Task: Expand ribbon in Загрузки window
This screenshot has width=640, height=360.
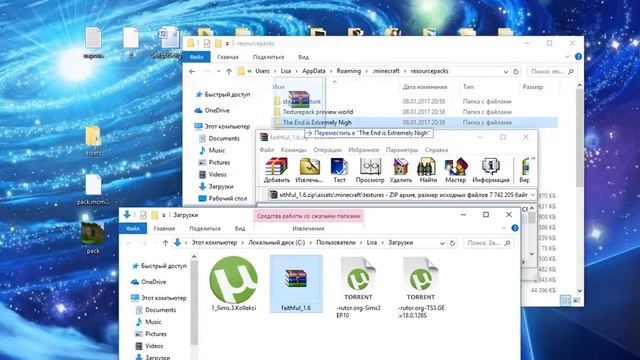Action: (x=504, y=228)
